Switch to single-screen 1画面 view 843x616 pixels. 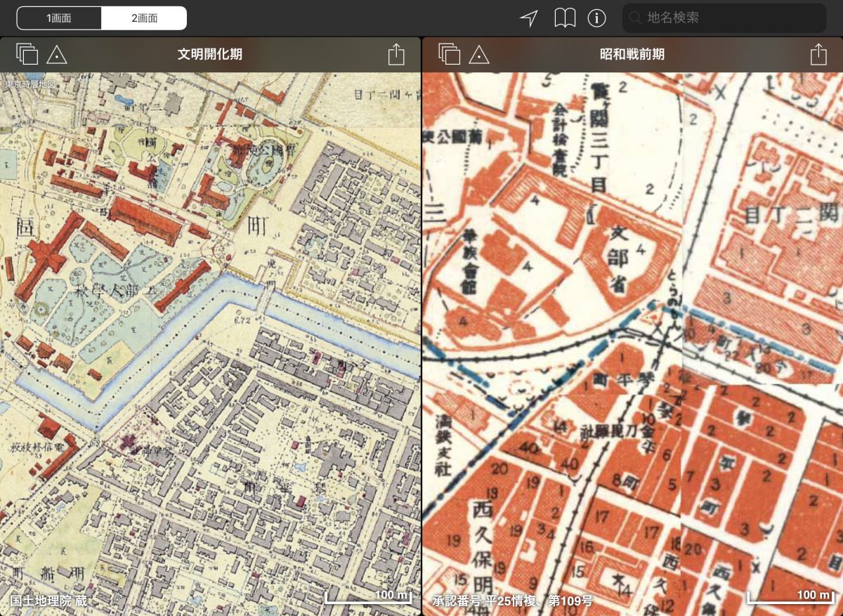pos(59,18)
